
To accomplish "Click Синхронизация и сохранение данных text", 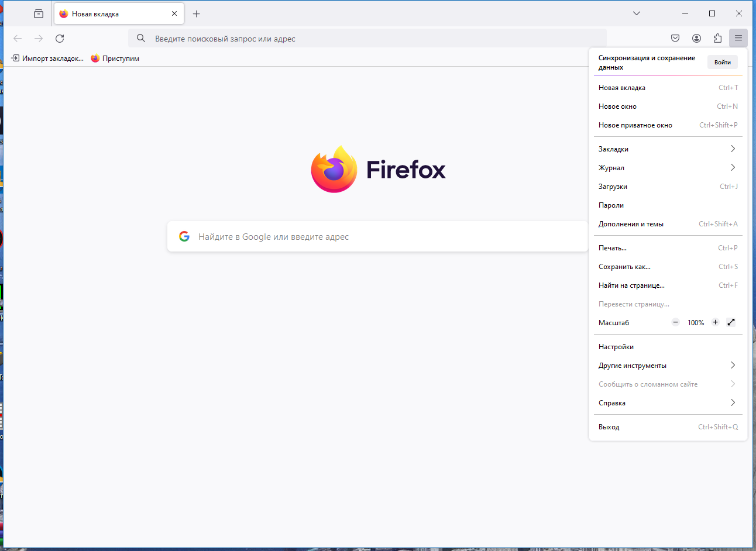I will click(647, 63).
